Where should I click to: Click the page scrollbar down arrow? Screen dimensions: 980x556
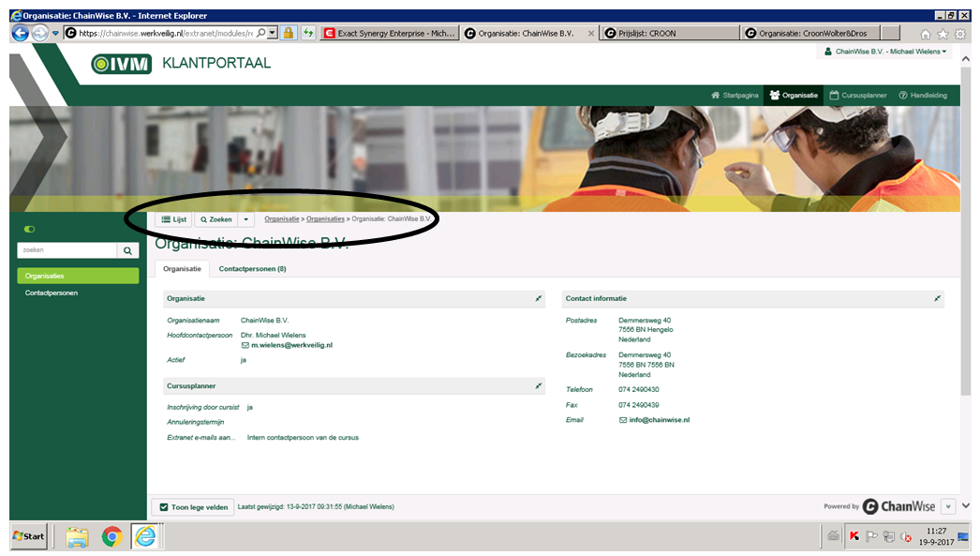pos(966,505)
